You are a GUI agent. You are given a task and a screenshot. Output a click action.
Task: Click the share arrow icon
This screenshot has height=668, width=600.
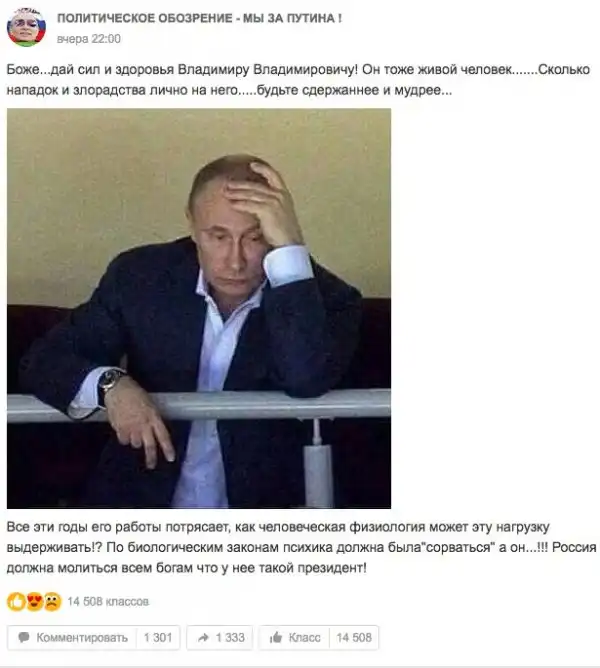204,637
